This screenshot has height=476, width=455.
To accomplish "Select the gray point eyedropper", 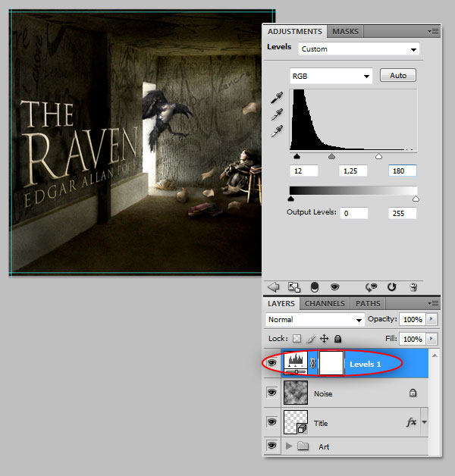I will [277, 114].
